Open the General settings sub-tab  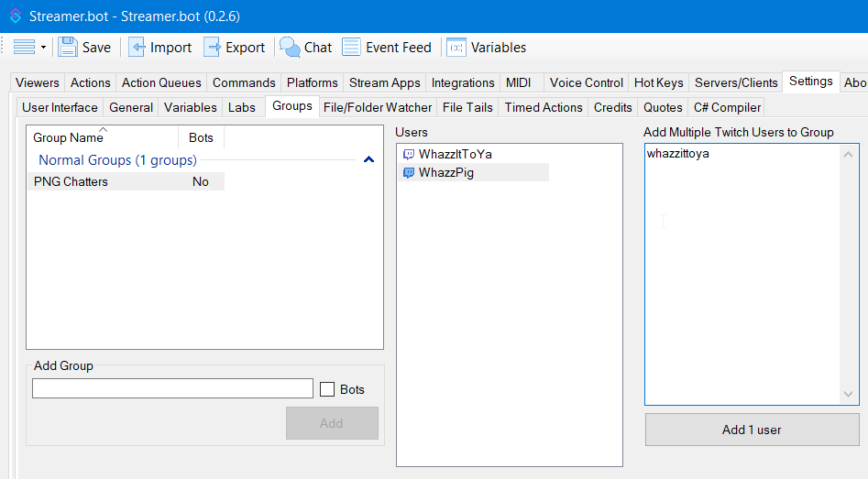point(131,107)
